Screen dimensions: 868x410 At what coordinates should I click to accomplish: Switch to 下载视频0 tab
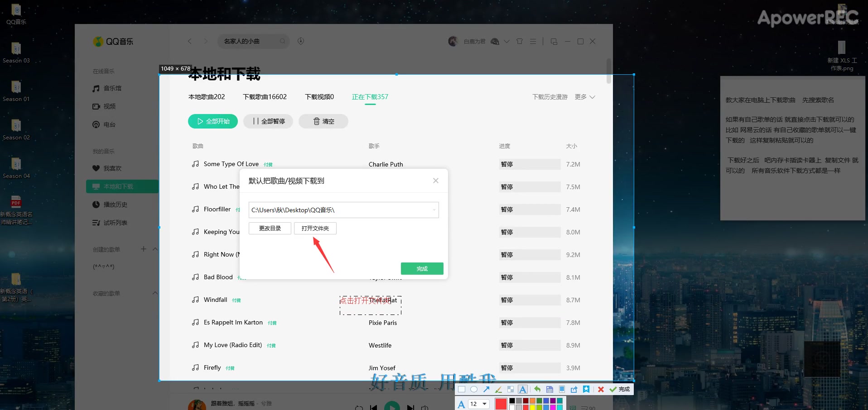[319, 97]
